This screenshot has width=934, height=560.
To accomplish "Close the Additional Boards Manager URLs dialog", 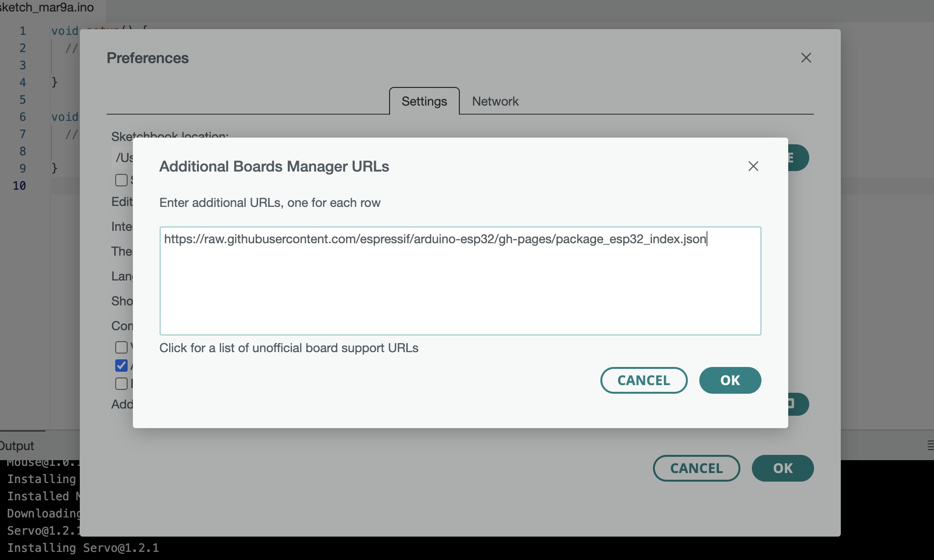I will [x=753, y=166].
